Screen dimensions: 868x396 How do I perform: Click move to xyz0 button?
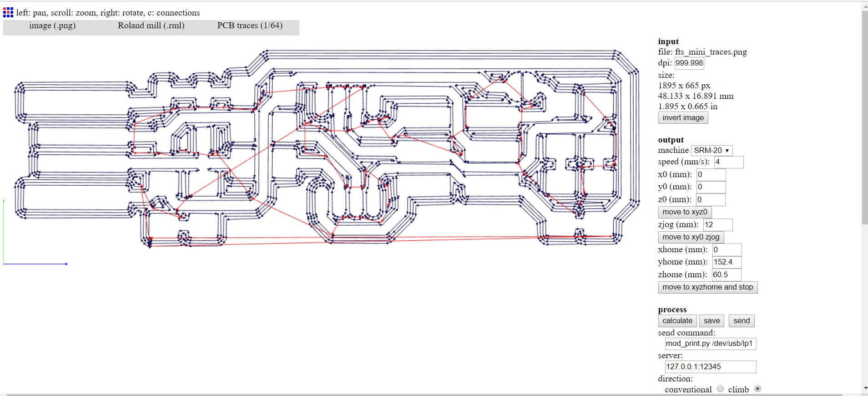tap(685, 212)
